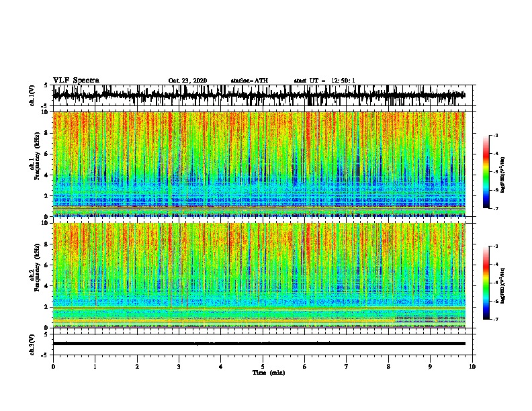Click the time axis tick label "6"
532x411 pixels.
304,367
